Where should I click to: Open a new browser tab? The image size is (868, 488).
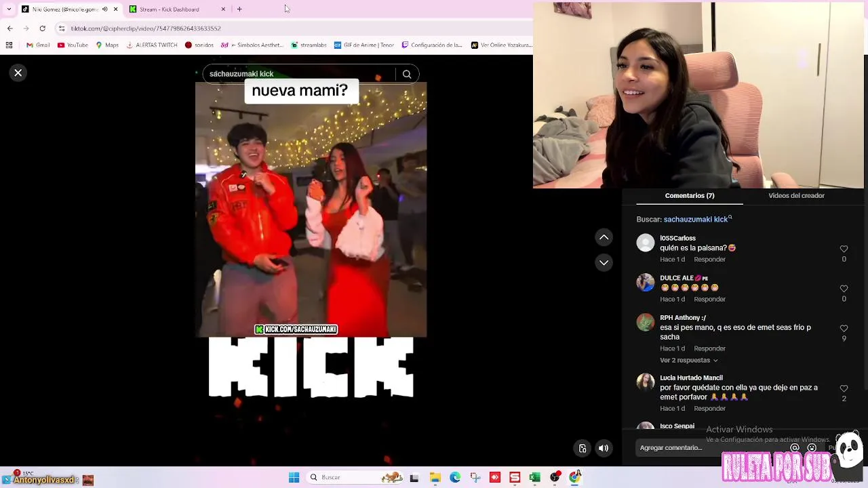pos(239,9)
